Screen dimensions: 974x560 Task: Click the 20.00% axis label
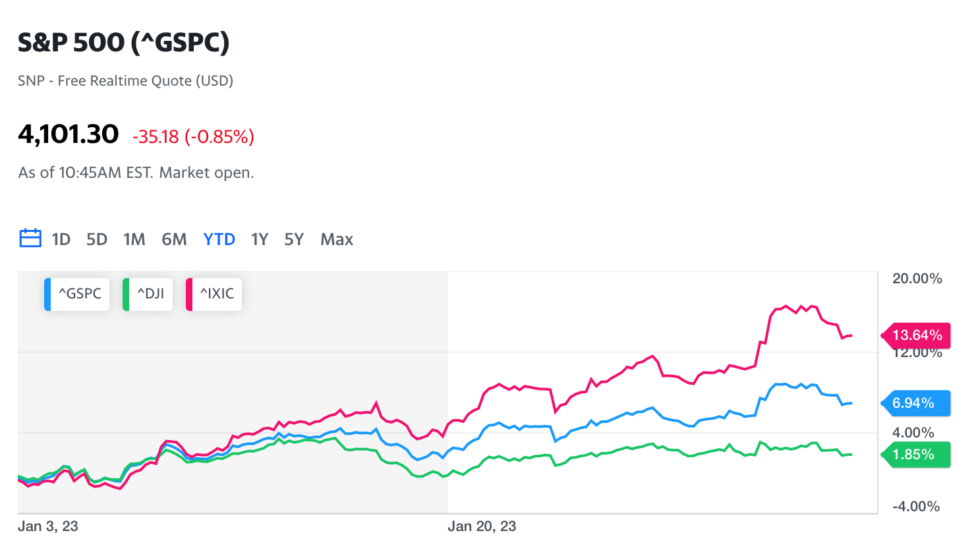click(917, 279)
